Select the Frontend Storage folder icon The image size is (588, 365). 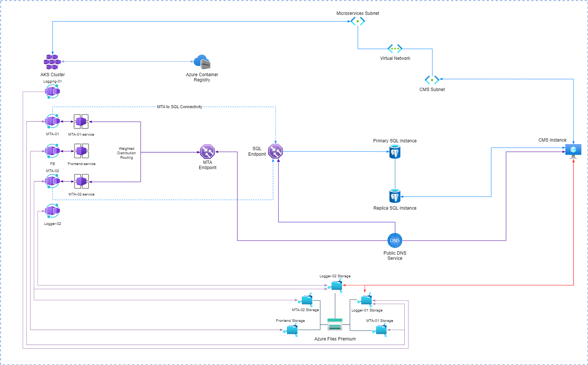291,330
